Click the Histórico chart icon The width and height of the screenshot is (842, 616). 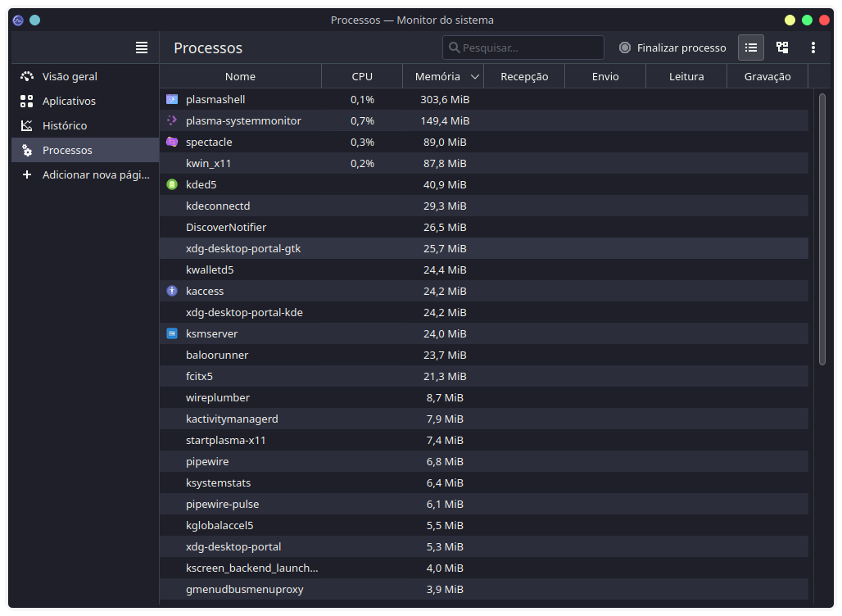click(x=27, y=125)
